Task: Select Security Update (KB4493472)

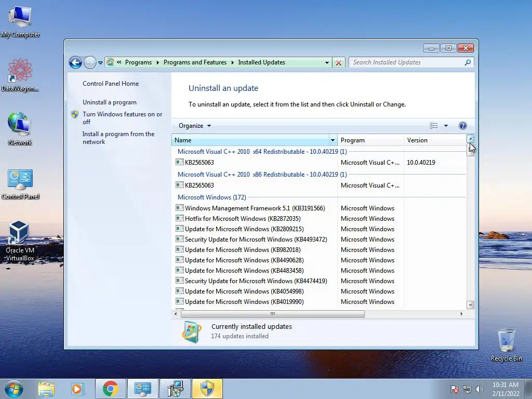Action: 319,240
